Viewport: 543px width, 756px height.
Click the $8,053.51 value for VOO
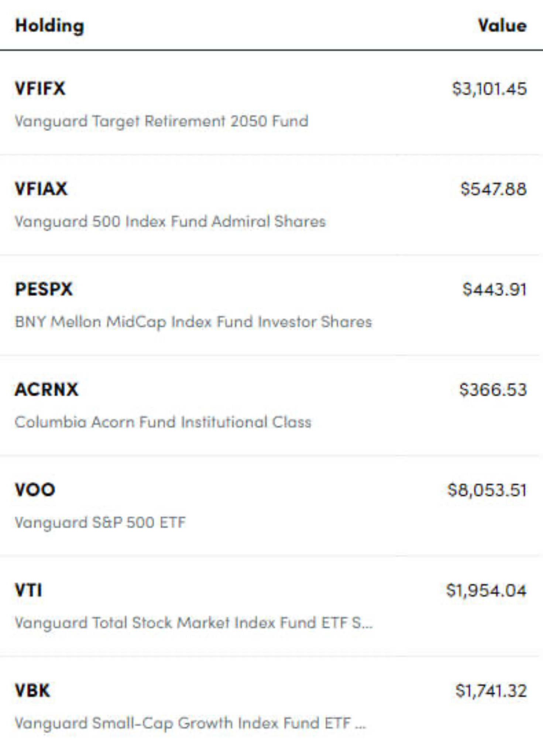click(487, 491)
